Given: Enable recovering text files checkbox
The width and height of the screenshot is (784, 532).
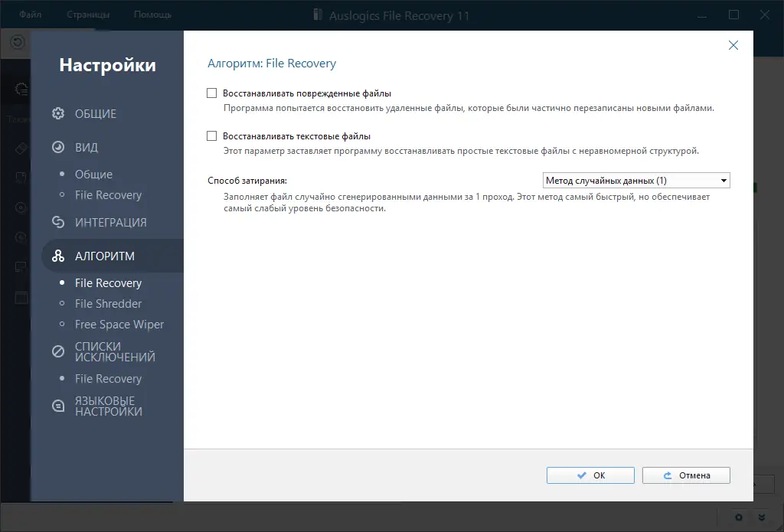Looking at the screenshot, I should tap(211, 136).
